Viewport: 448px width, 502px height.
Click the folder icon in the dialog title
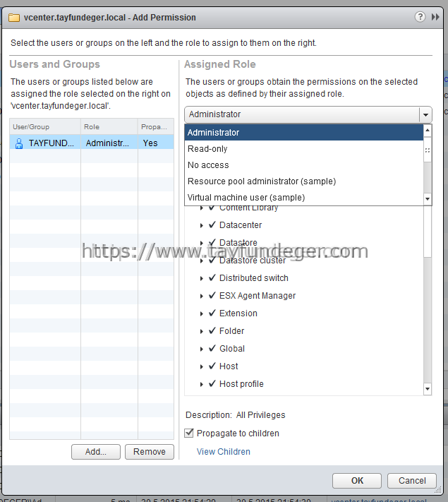[x=14, y=17]
